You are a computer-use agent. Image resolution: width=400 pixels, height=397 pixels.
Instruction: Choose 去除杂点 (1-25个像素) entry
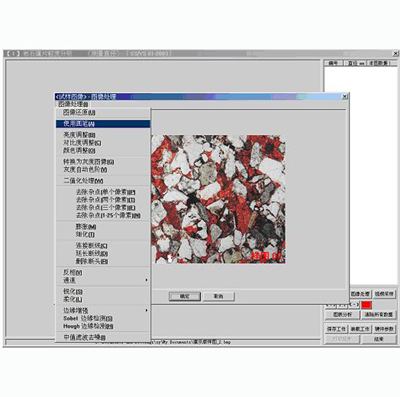coord(103,215)
